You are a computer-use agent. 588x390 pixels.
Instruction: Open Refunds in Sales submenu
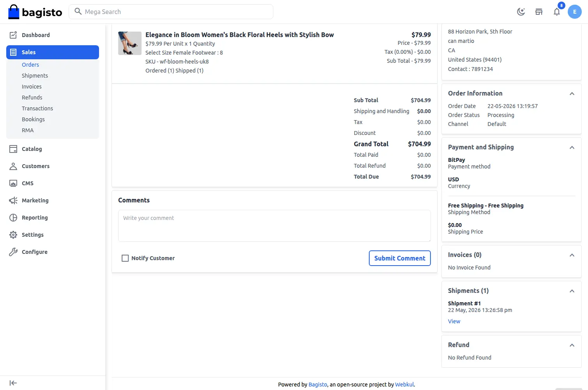[32, 97]
